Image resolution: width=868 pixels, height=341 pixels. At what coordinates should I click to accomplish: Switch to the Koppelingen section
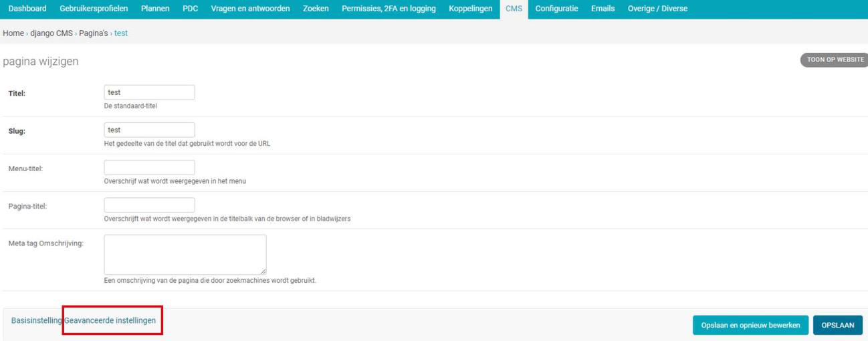point(471,9)
